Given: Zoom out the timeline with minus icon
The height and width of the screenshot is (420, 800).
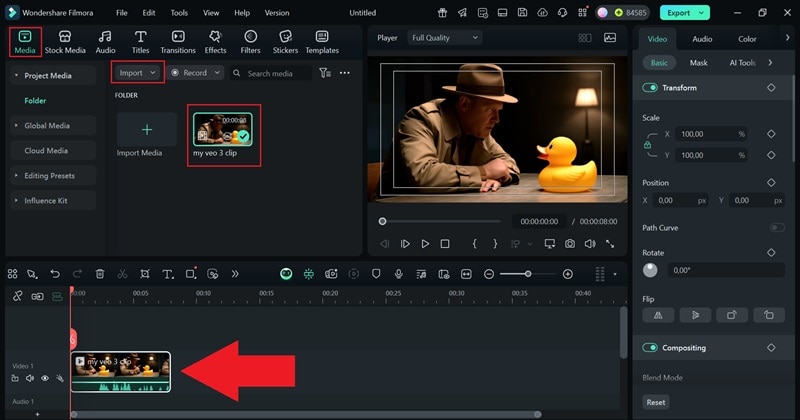Looking at the screenshot, I should [489, 274].
